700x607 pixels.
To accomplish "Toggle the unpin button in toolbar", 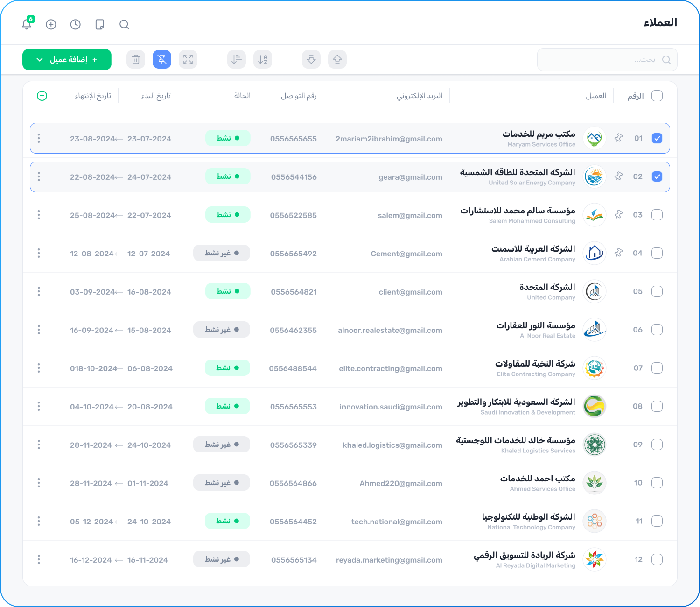I will click(162, 59).
